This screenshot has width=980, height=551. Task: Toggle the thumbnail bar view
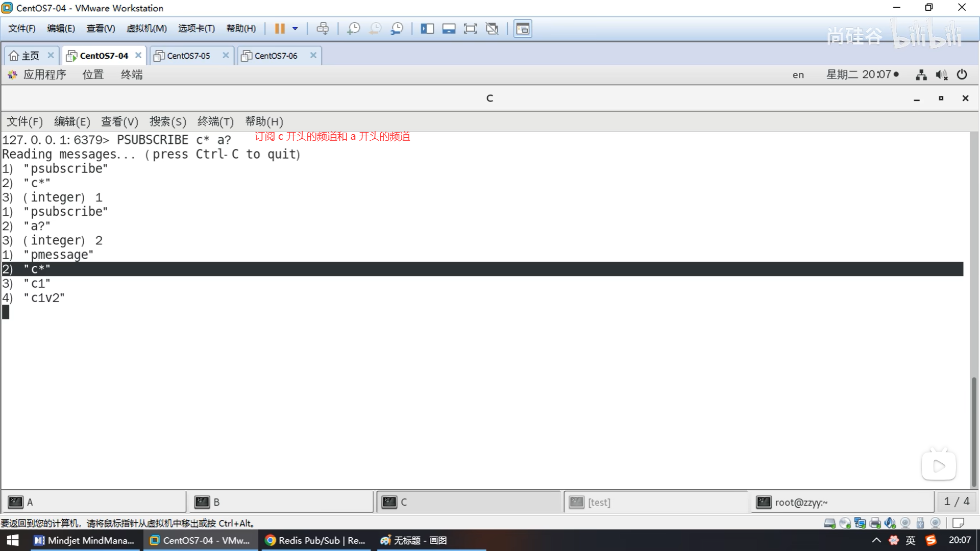point(449,29)
